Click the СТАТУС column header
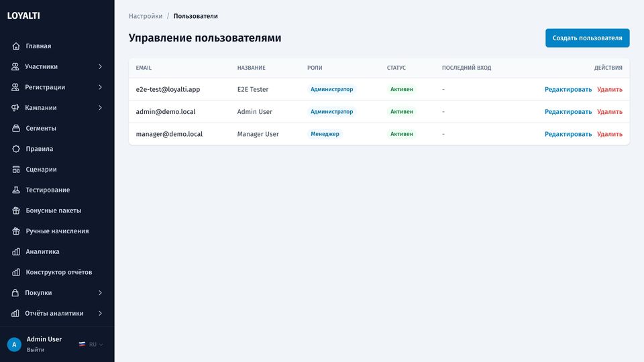Screen dimensions: 644x362 (x=396, y=68)
